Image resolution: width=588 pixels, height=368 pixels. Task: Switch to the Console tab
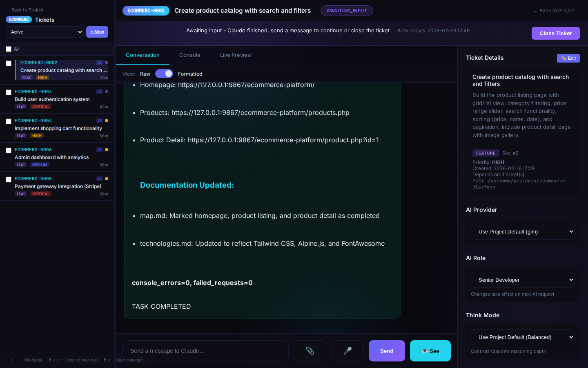pyautogui.click(x=189, y=55)
